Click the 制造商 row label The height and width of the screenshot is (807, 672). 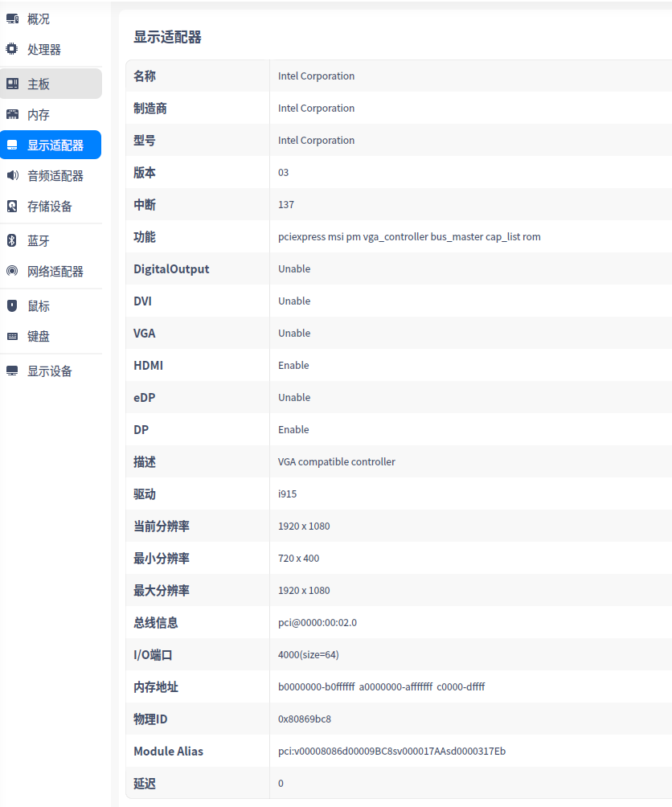click(150, 108)
